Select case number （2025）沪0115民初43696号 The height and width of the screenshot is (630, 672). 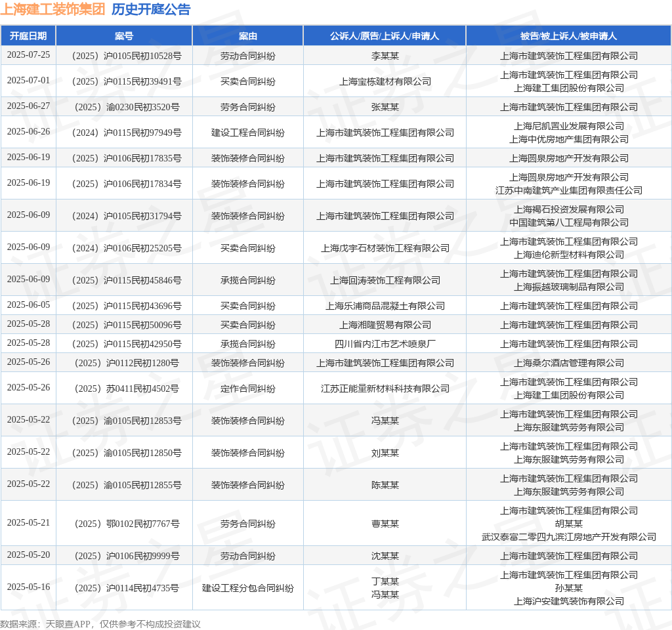127,306
